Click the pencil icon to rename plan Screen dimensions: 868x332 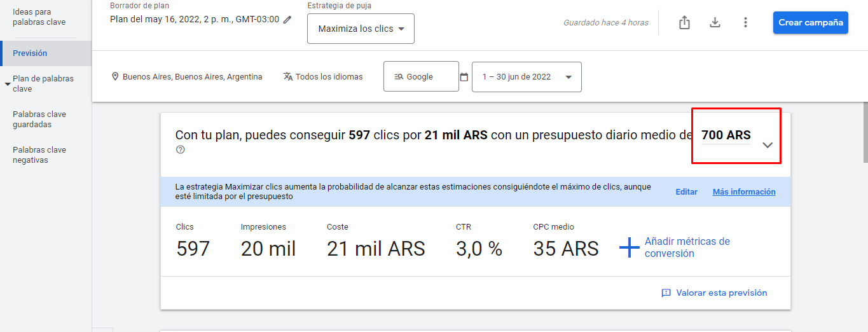287,20
